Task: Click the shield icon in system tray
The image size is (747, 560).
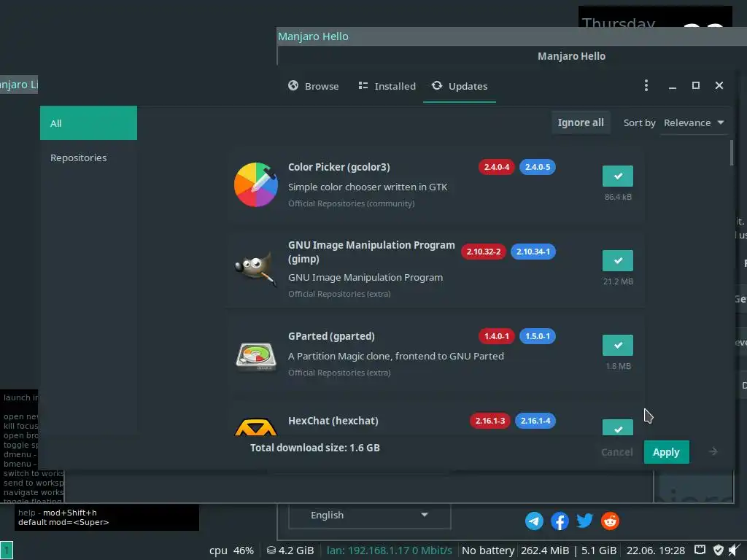Action: coord(719,550)
